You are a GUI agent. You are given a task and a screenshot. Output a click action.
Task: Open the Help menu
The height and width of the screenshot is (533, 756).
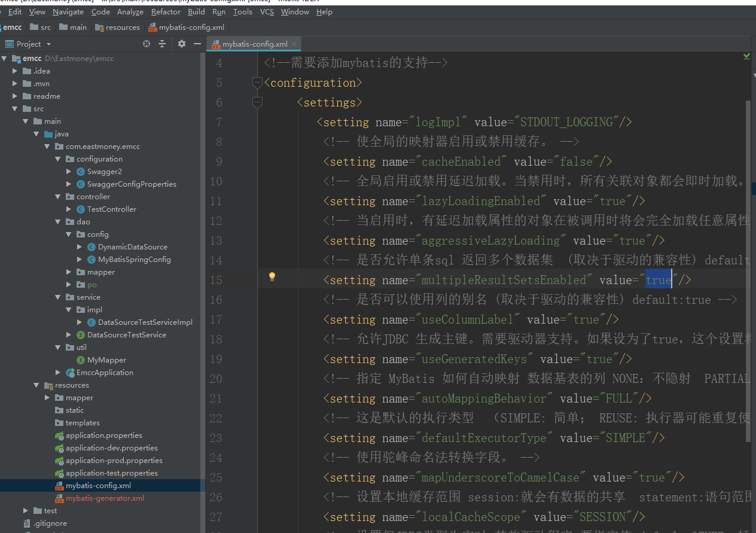[x=324, y=12]
